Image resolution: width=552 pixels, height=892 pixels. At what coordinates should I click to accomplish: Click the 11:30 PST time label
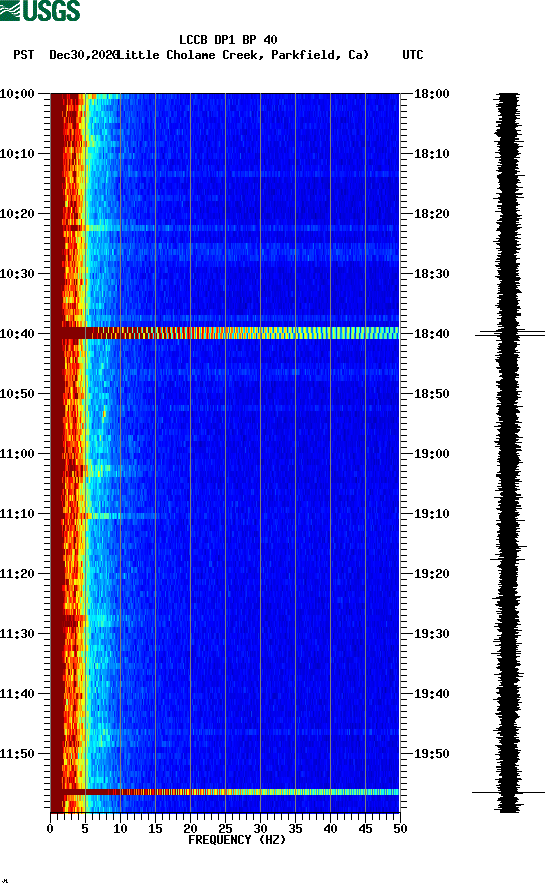tap(17, 634)
